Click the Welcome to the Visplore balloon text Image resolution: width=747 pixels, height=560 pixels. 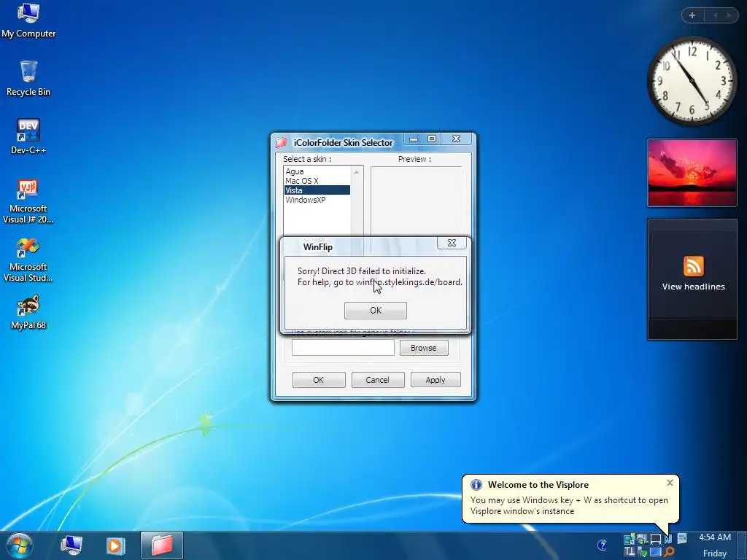(x=538, y=485)
